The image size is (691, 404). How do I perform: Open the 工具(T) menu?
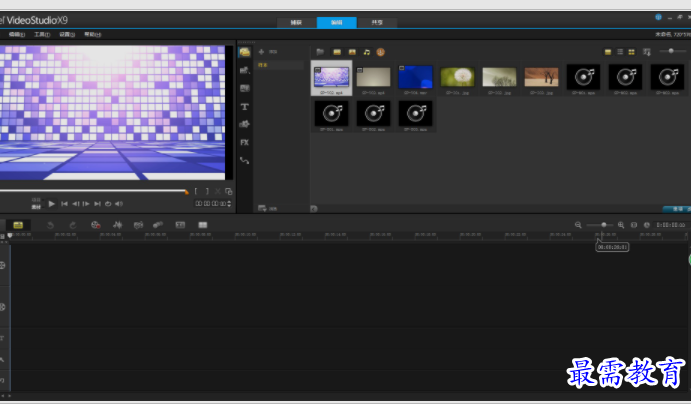(42, 34)
